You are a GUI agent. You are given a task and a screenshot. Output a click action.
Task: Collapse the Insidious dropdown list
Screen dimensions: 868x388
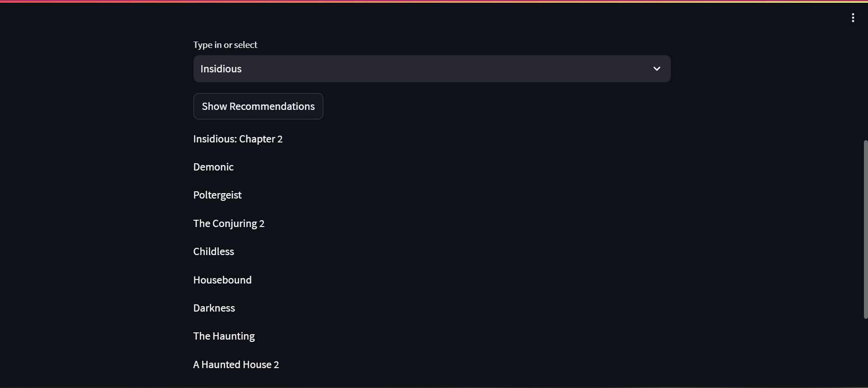[656, 69]
